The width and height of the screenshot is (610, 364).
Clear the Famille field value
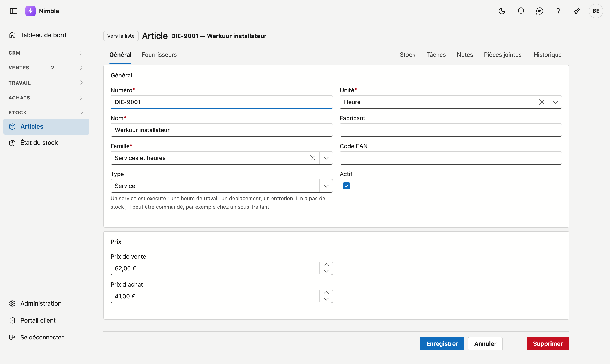(312, 158)
